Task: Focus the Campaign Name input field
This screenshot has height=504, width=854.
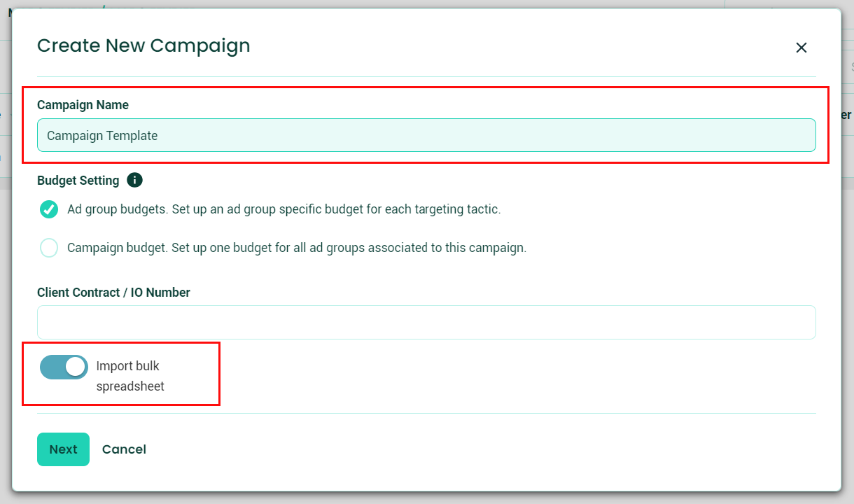Action: coord(426,135)
